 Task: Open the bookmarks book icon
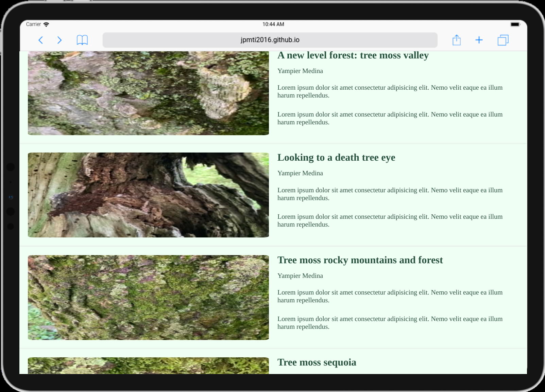coord(82,40)
